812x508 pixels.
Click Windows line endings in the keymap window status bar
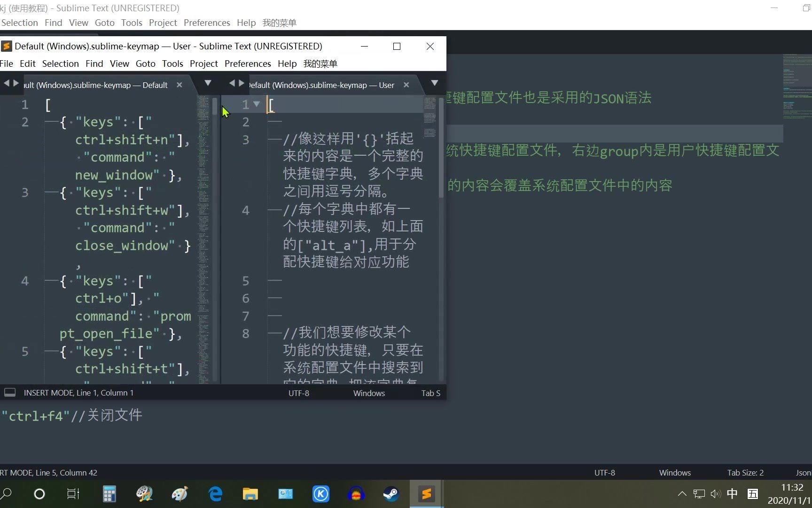(369, 393)
